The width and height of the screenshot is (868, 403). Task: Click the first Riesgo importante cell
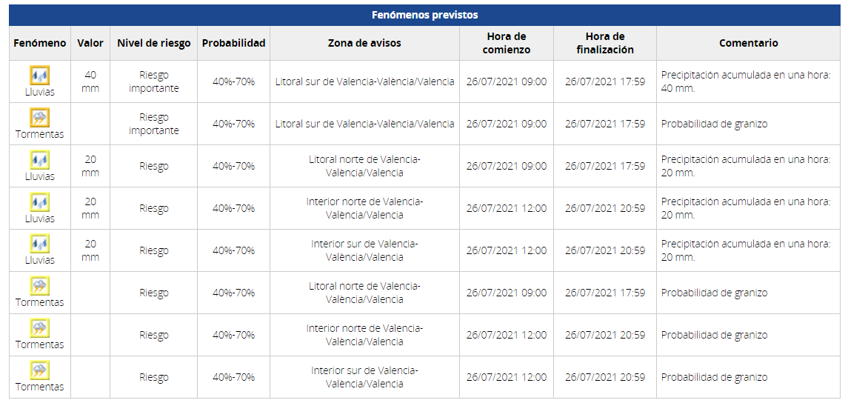[x=154, y=81]
